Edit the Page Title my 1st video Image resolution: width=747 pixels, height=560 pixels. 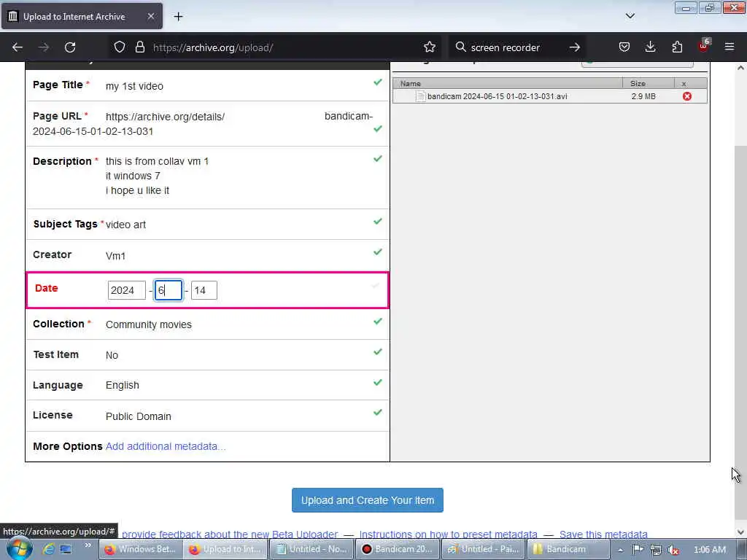(x=134, y=86)
